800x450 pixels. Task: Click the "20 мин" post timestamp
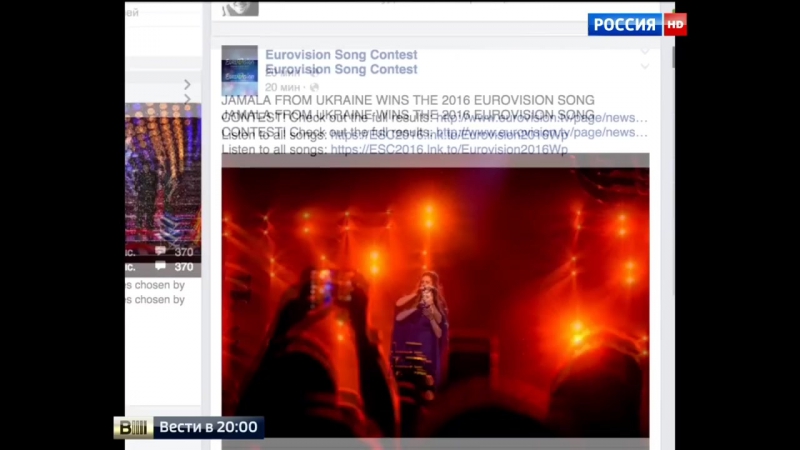[282, 87]
